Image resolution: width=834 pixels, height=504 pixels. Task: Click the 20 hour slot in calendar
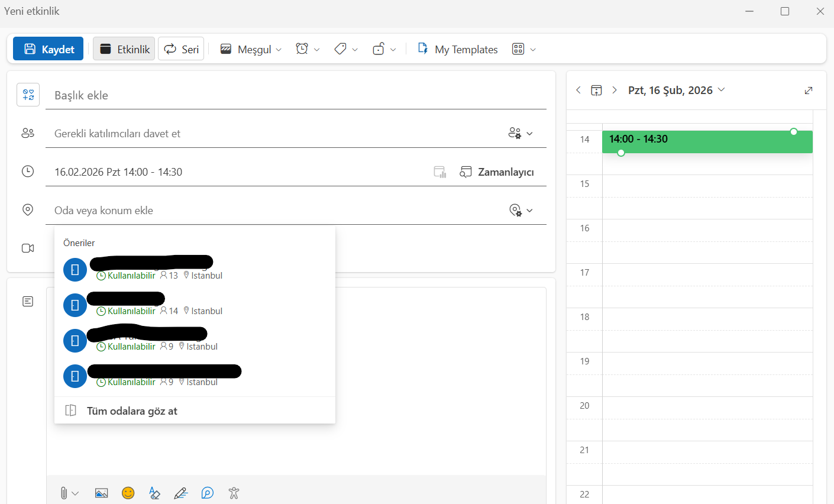click(707, 408)
